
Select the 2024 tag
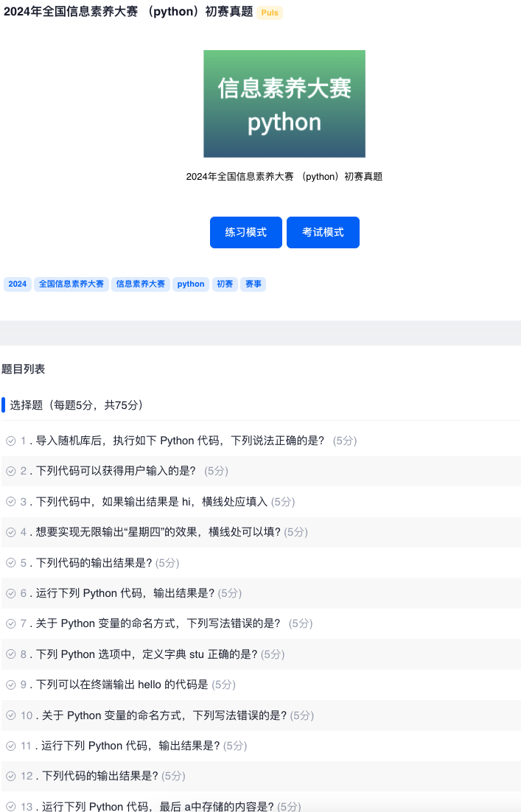pyautogui.click(x=18, y=284)
